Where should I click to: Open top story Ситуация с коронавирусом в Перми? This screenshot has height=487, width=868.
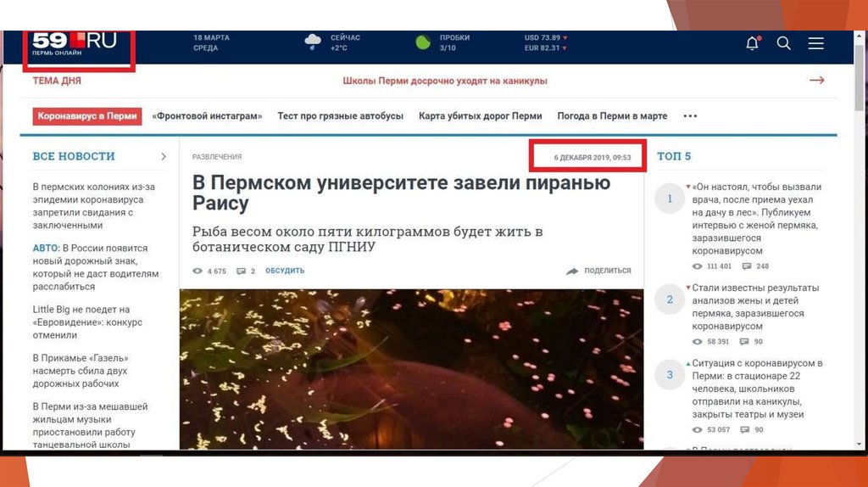click(x=757, y=389)
